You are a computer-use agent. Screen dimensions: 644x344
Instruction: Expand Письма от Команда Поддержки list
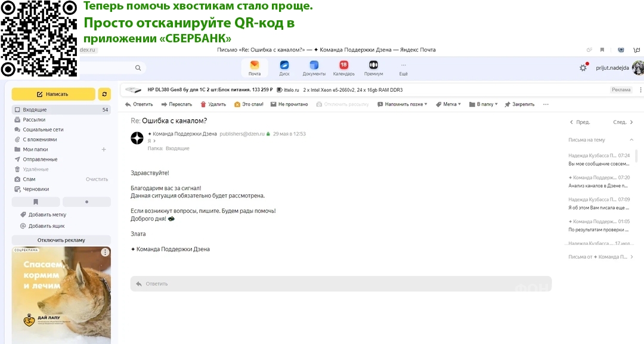[601, 257]
